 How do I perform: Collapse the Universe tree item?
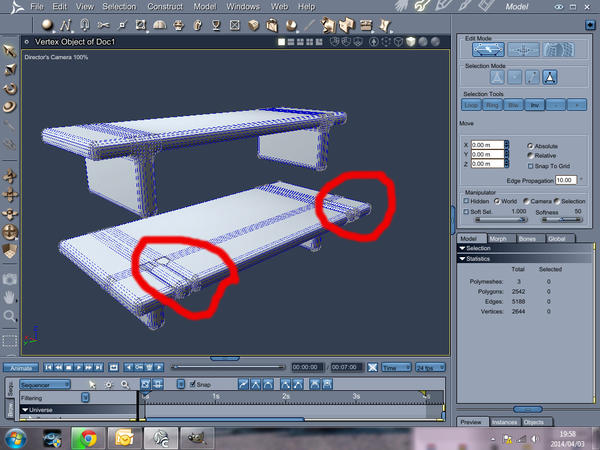pos(25,410)
